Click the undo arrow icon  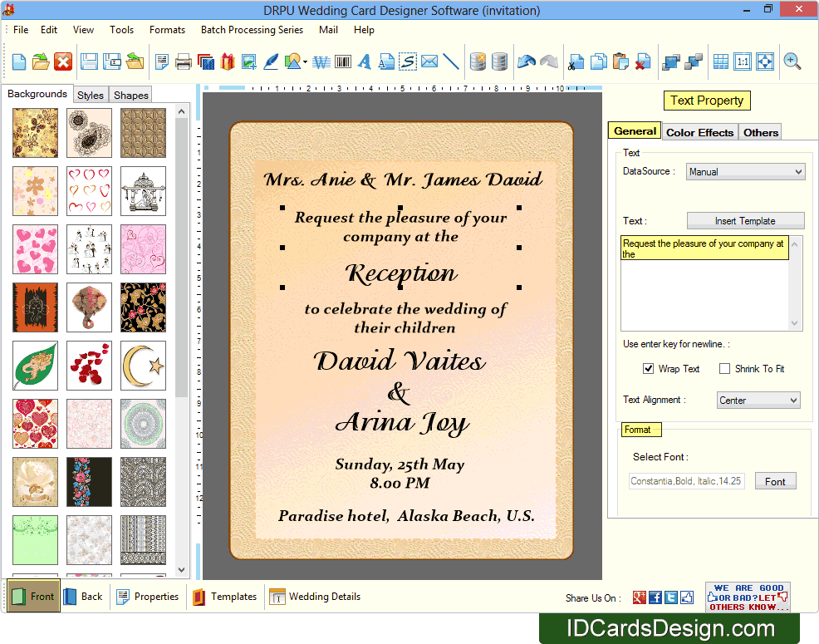pyautogui.click(x=527, y=61)
